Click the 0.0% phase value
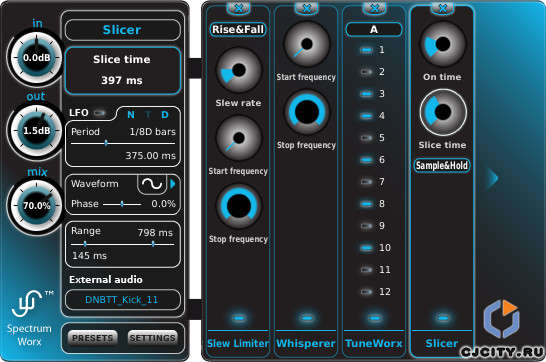546x362 pixels. (x=163, y=204)
